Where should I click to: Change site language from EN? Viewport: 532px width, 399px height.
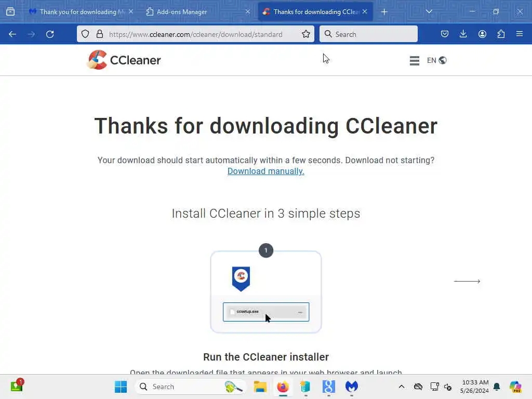[436, 60]
